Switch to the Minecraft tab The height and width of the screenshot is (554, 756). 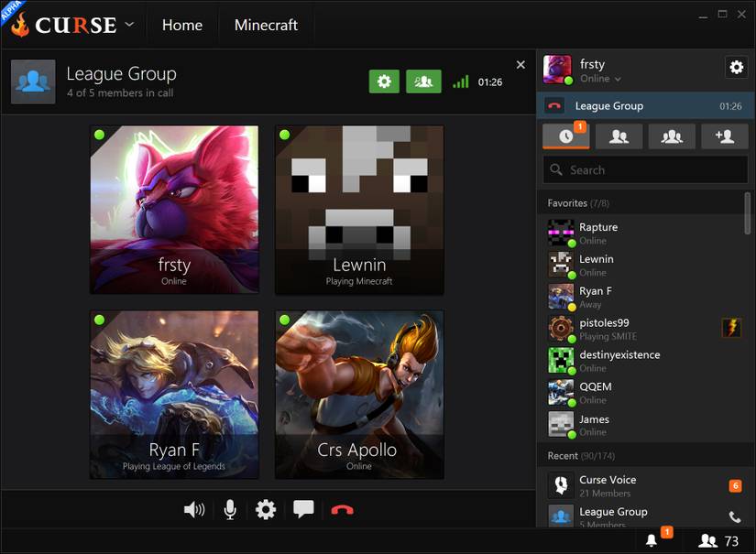click(266, 25)
